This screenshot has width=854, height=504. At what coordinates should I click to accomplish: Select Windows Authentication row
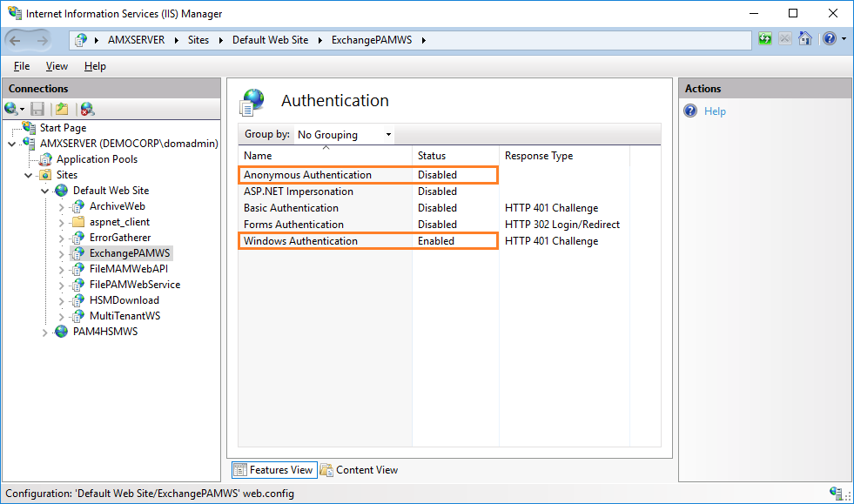point(300,241)
